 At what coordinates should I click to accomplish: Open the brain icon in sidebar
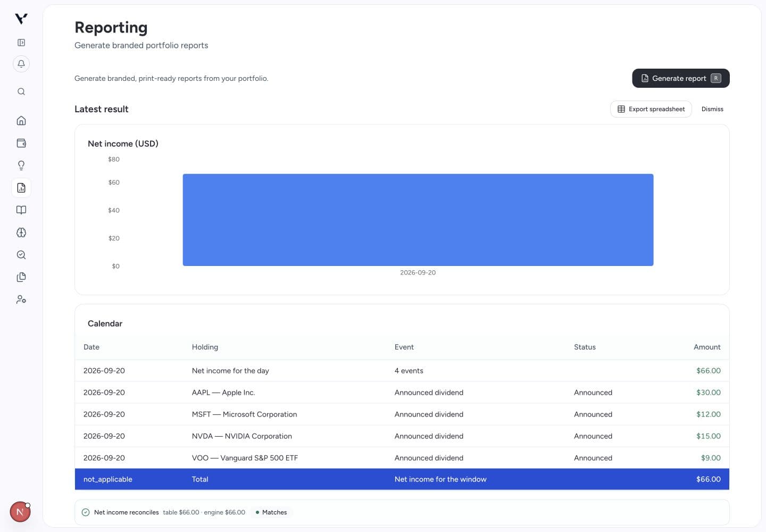click(21, 232)
